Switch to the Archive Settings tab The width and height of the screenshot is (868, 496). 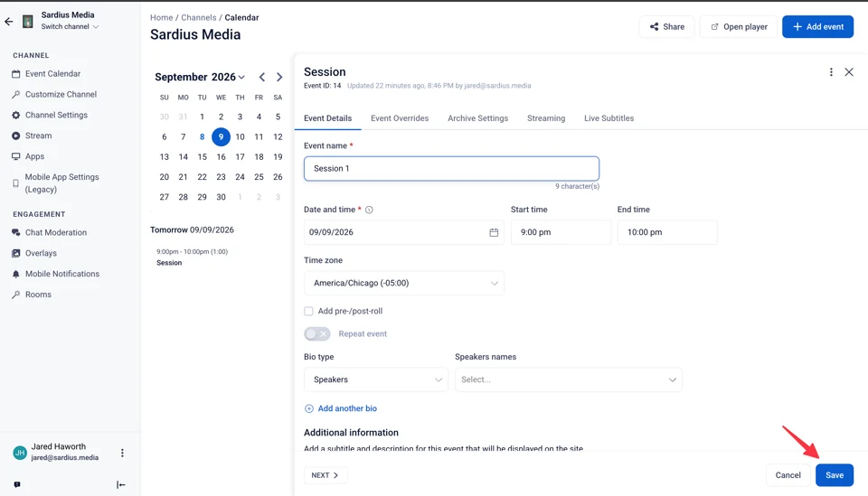477,118
